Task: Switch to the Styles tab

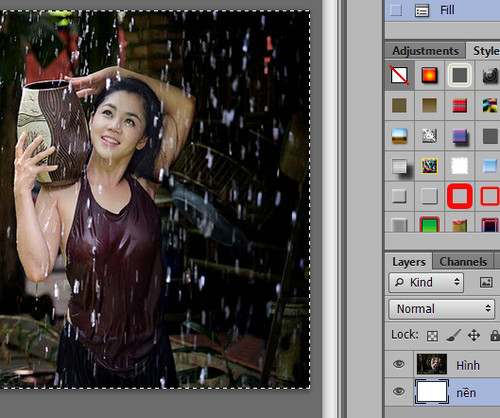Action: coord(485,51)
